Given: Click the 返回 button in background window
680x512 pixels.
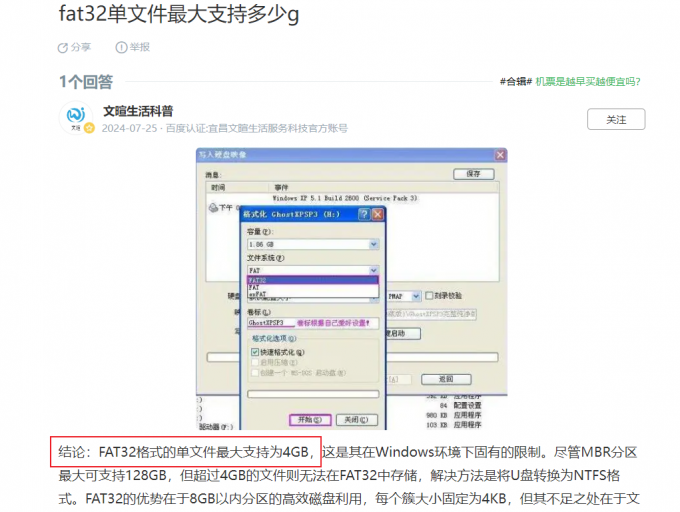Looking at the screenshot, I should 446,379.
